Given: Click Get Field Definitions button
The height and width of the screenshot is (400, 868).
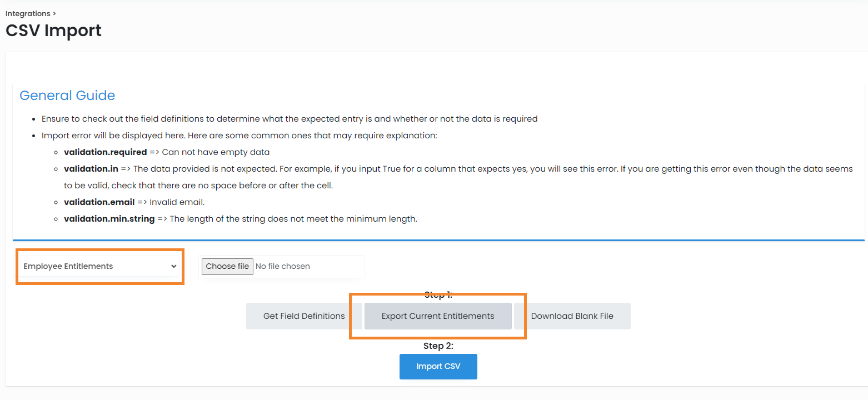Looking at the screenshot, I should [304, 316].
